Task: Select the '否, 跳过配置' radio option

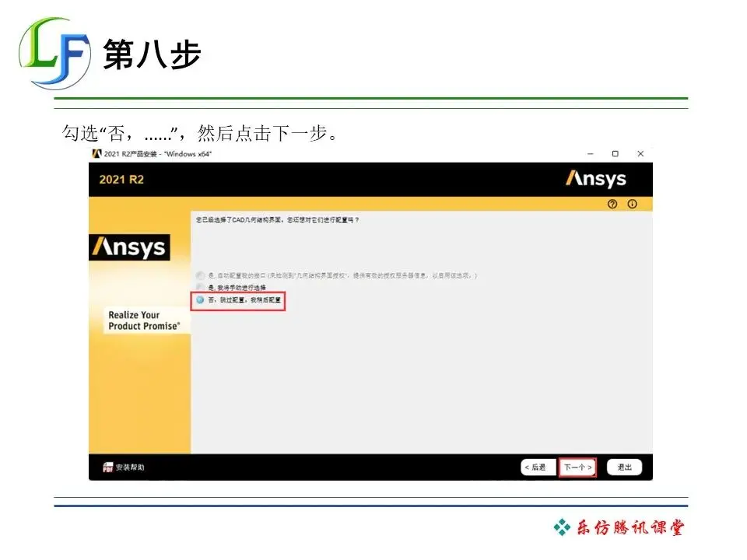Action: click(200, 299)
